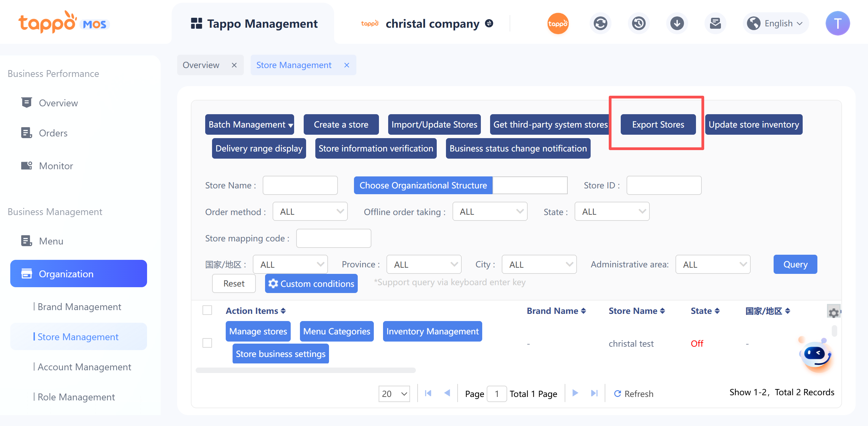868x426 pixels.
Task: Click the Export Stores button
Action: (658, 124)
